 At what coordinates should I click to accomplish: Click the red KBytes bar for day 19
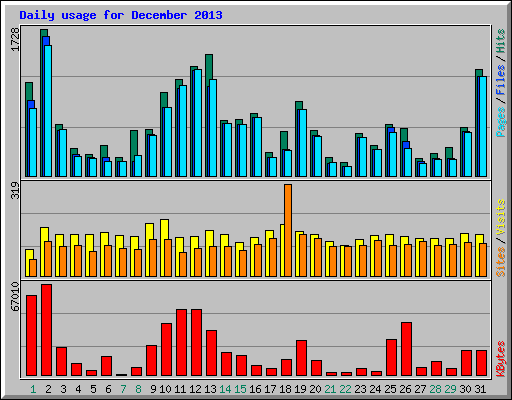pos(301,358)
